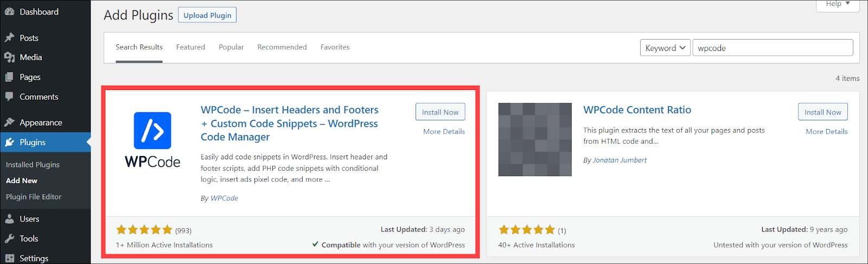Install the WPCode Content Ratio plugin
Viewport: 868px width, 264px height.
[x=823, y=112]
